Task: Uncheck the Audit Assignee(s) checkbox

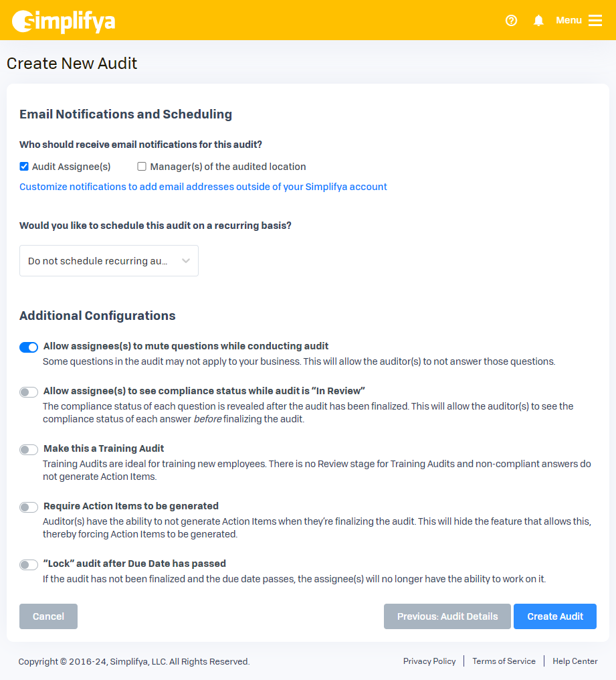Action: click(x=24, y=167)
